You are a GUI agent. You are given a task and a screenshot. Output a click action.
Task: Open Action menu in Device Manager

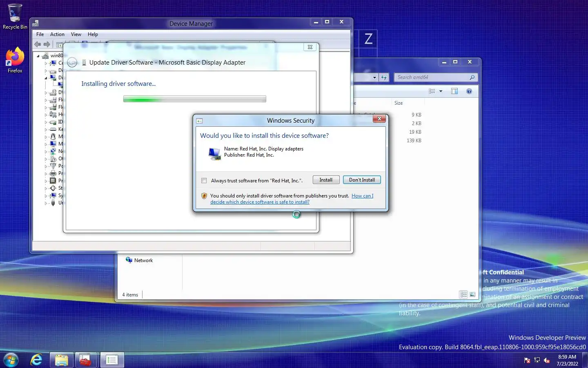[x=57, y=34]
